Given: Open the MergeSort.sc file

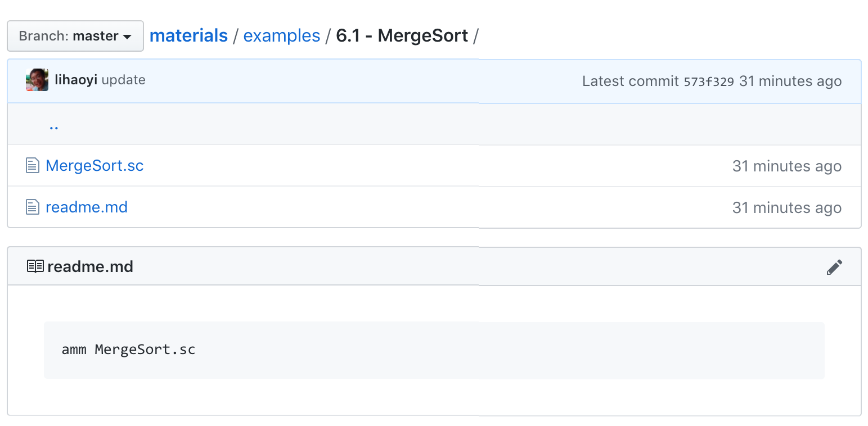Looking at the screenshot, I should click(95, 166).
